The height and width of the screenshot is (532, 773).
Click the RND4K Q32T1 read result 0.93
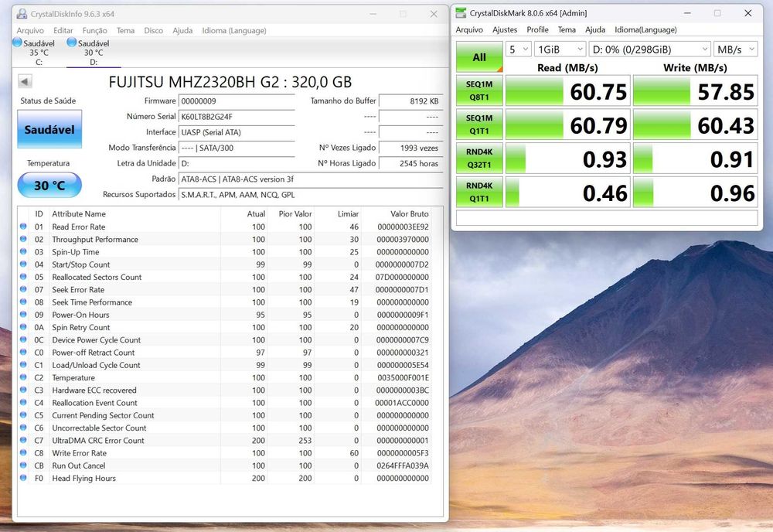(x=568, y=159)
